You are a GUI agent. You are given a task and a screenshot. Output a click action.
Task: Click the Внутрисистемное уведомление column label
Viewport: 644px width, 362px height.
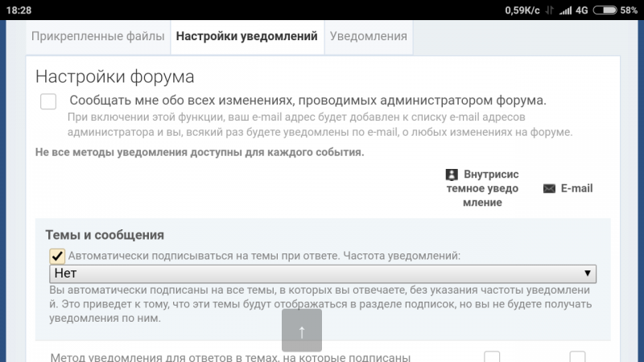[482, 188]
